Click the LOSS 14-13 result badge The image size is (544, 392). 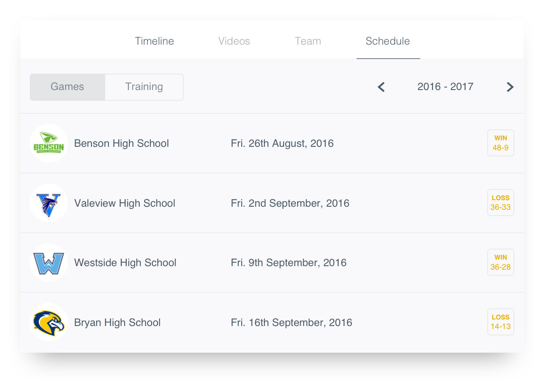pyautogui.click(x=500, y=322)
